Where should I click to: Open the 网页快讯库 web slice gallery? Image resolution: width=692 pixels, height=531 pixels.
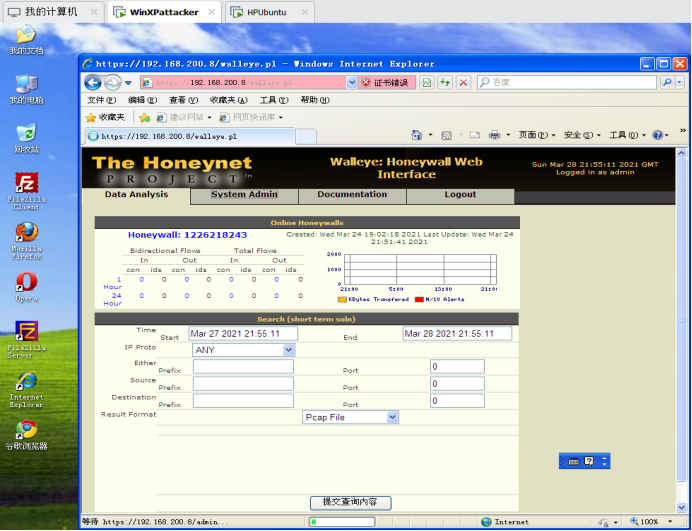(251, 117)
